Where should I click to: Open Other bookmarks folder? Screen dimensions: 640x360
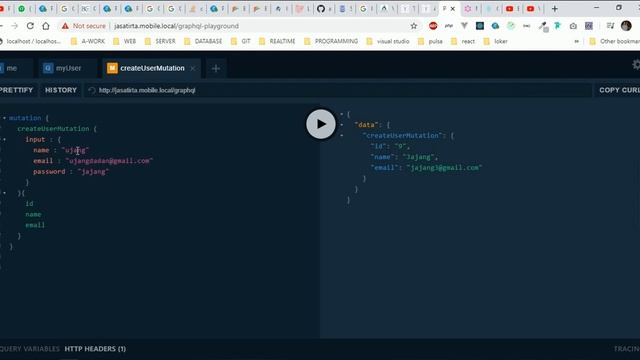click(x=615, y=41)
